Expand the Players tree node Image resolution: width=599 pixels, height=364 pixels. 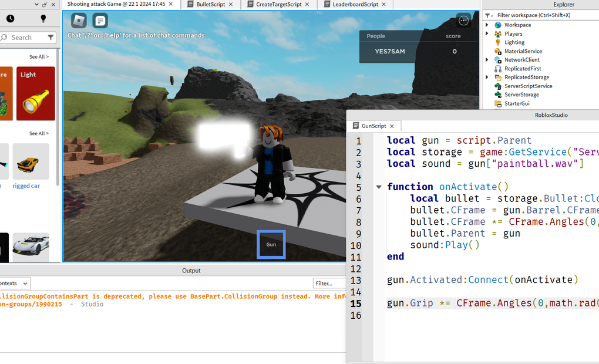(x=487, y=33)
